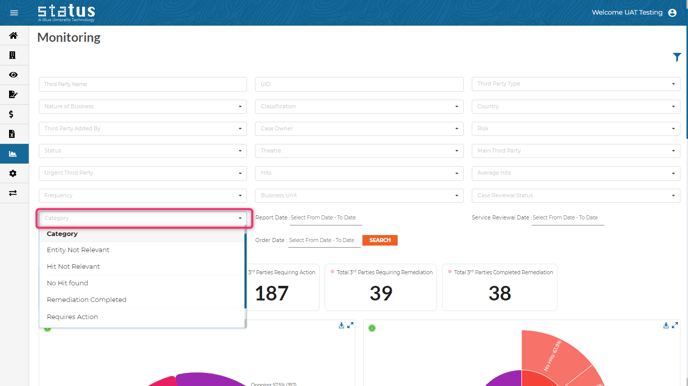Select Requires Action option

pyautogui.click(x=142, y=317)
